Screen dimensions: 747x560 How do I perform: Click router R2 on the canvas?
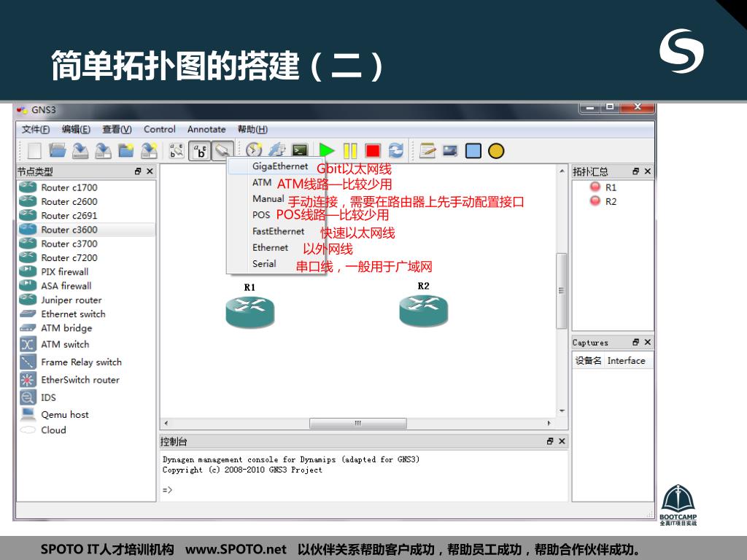click(424, 311)
